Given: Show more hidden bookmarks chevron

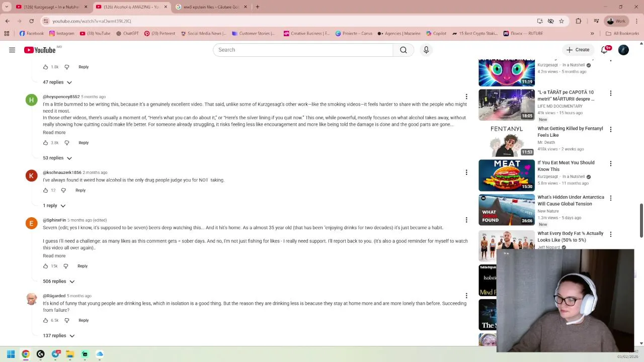Looking at the screenshot, I should [x=592, y=34].
